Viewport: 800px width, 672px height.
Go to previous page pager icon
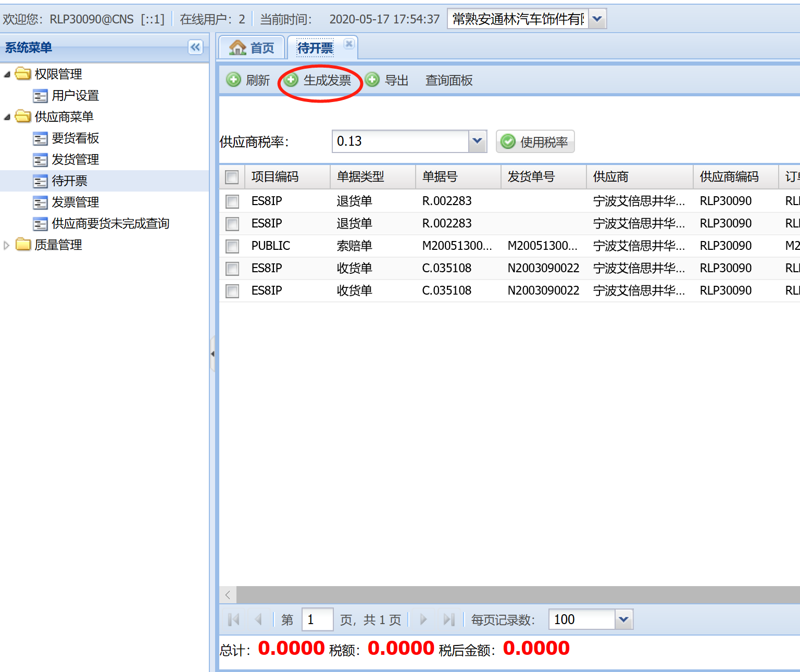coord(258,619)
